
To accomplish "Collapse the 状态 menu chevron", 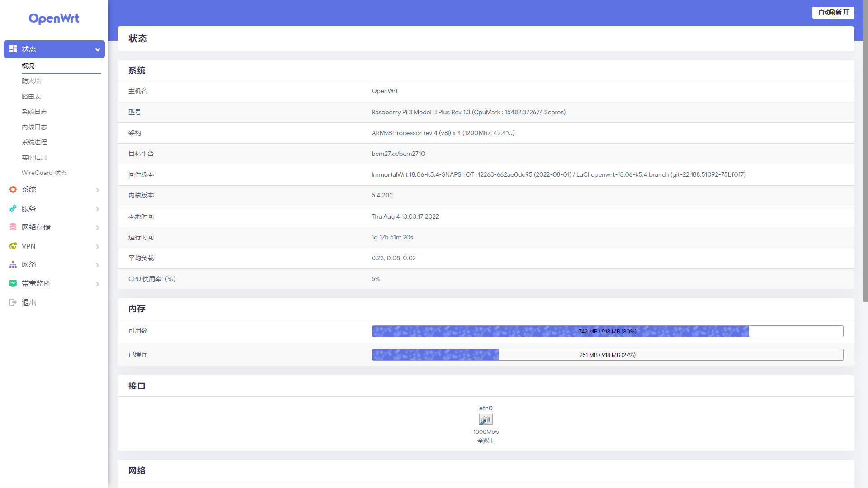I will coord(97,49).
